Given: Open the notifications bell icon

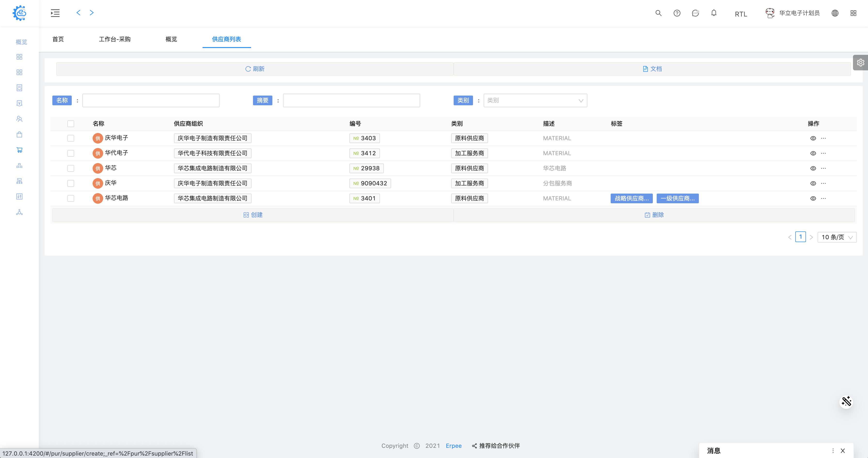Looking at the screenshot, I should tap(714, 13).
